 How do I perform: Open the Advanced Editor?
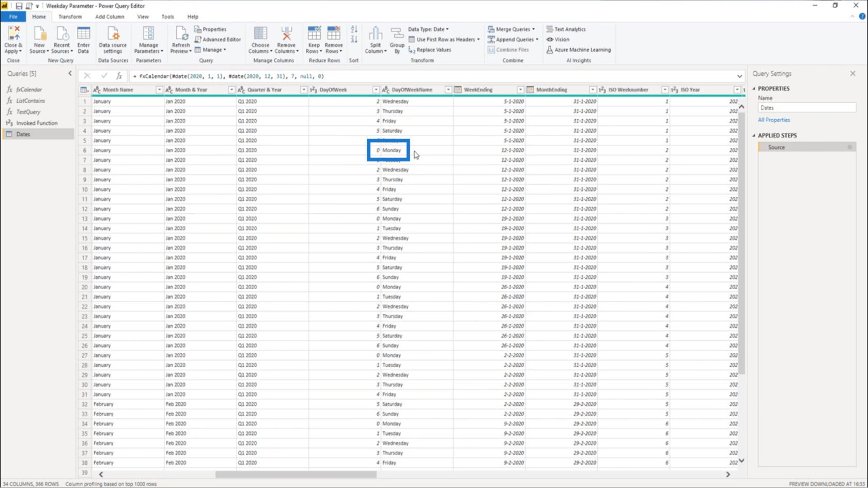(218, 39)
